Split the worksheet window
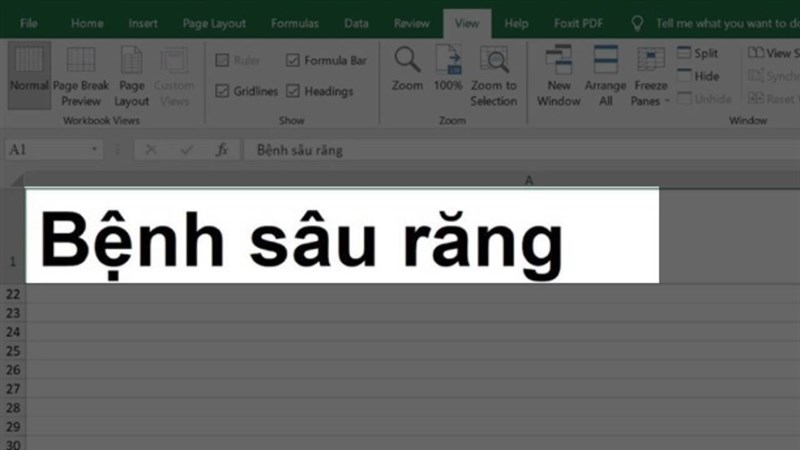The image size is (800, 450). (697, 53)
